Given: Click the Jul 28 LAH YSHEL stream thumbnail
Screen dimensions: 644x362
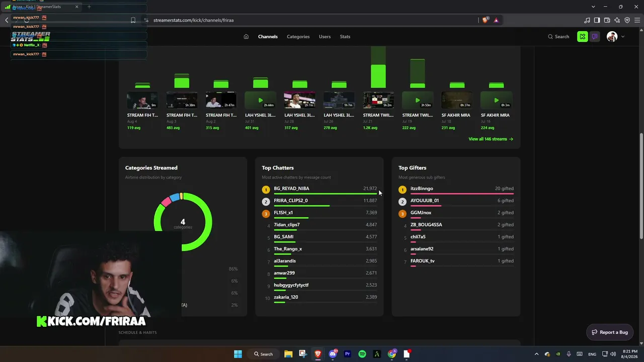Looking at the screenshot, I should (300, 101).
